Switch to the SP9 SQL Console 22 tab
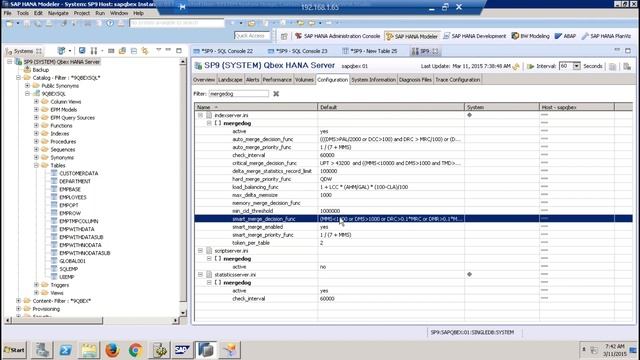The image size is (640, 360). coord(223,51)
